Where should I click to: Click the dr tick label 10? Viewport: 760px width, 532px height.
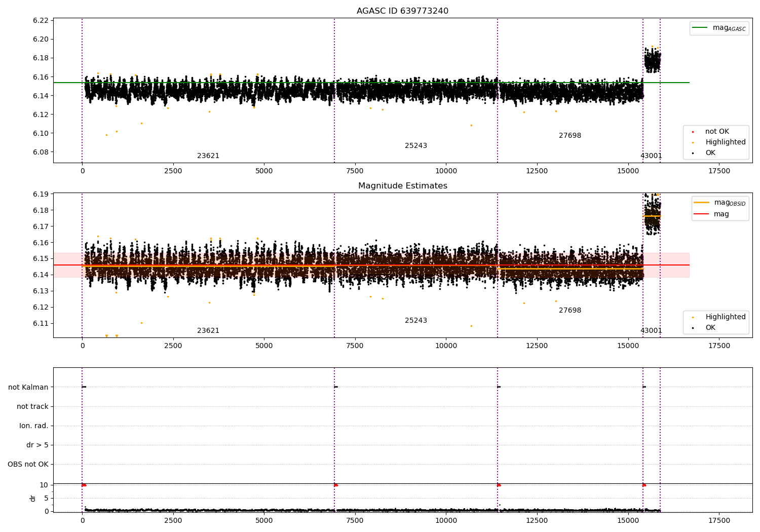coord(44,485)
